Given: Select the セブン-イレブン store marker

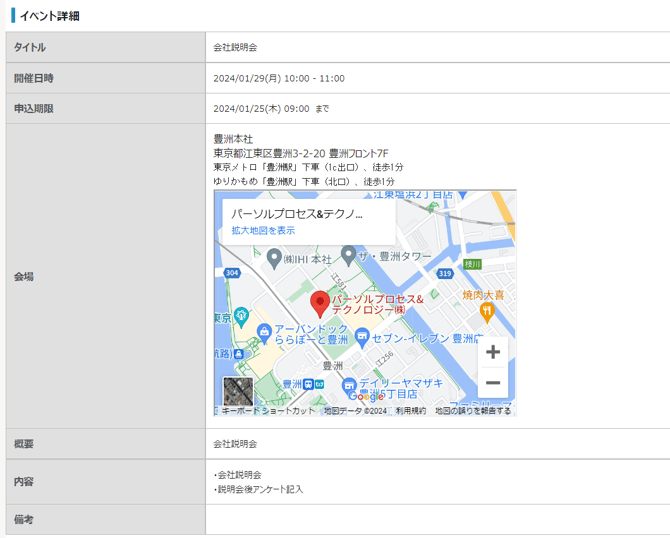Looking at the screenshot, I should coord(362,340).
